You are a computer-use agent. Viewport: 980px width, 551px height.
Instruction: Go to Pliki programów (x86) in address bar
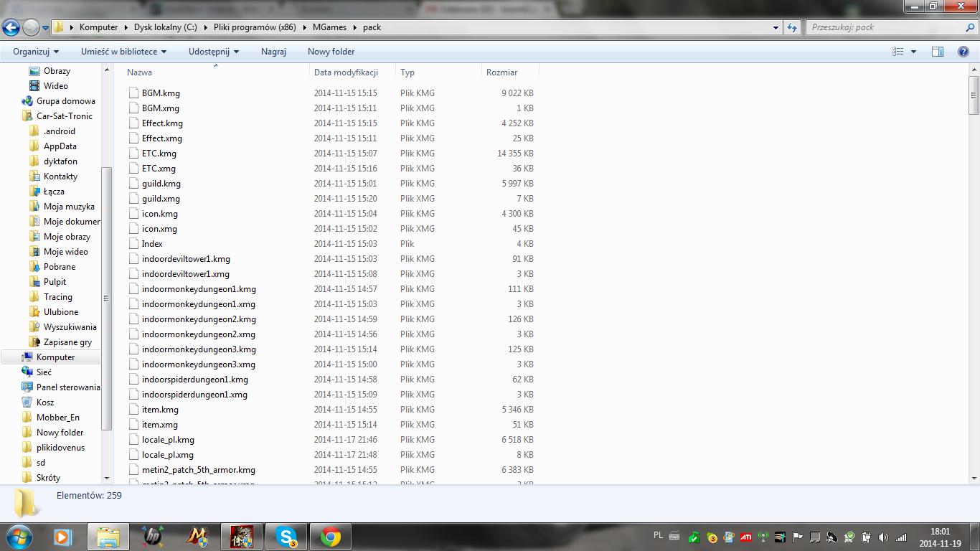(255, 27)
